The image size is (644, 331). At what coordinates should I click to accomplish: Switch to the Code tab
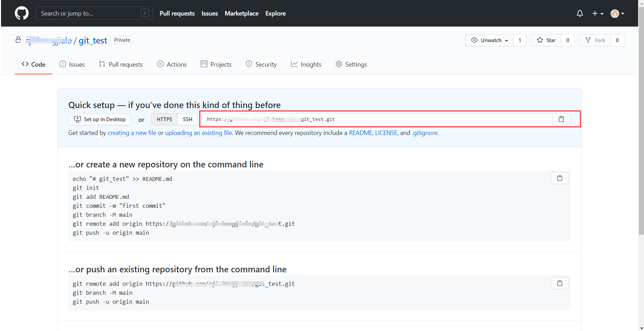pos(33,64)
